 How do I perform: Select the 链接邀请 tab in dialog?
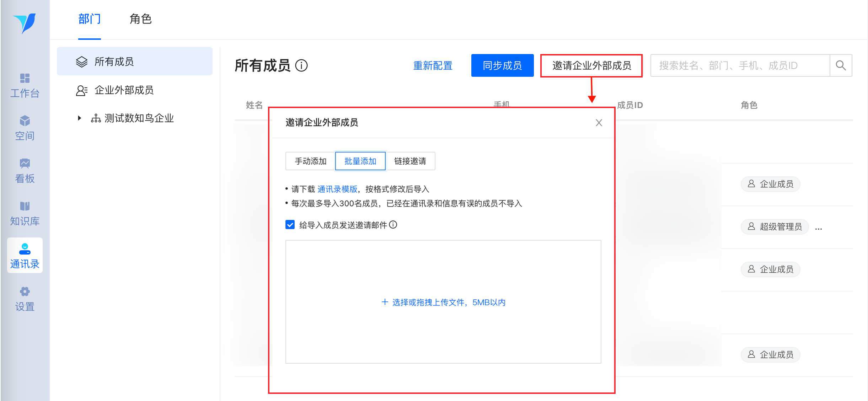pos(410,161)
